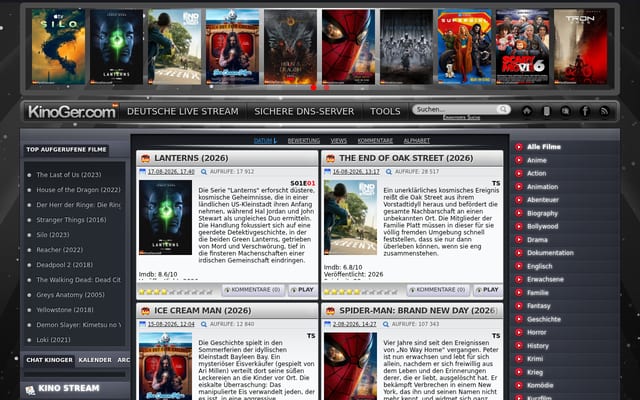Sort listing by Kommentare

pos(375,141)
